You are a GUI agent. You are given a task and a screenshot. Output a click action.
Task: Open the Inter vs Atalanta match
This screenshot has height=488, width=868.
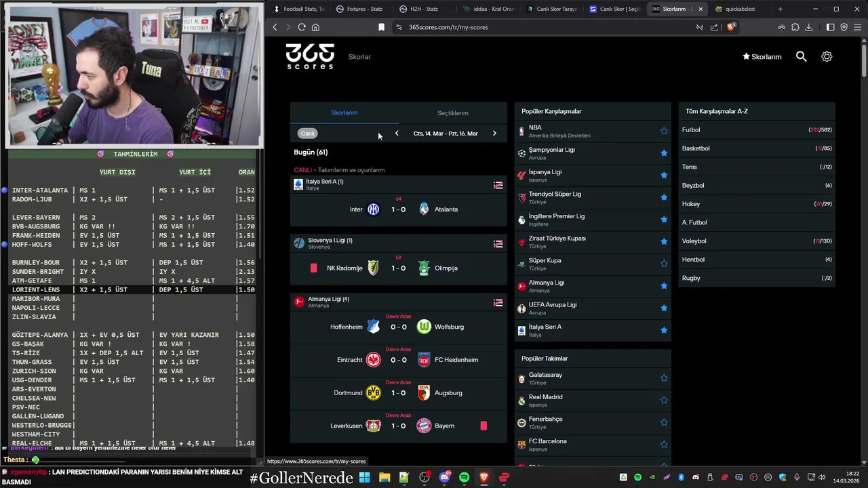tap(399, 209)
